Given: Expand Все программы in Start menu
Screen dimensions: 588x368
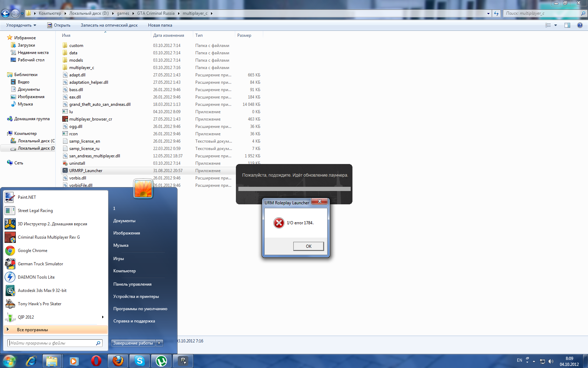Looking at the screenshot, I should 56,330.
